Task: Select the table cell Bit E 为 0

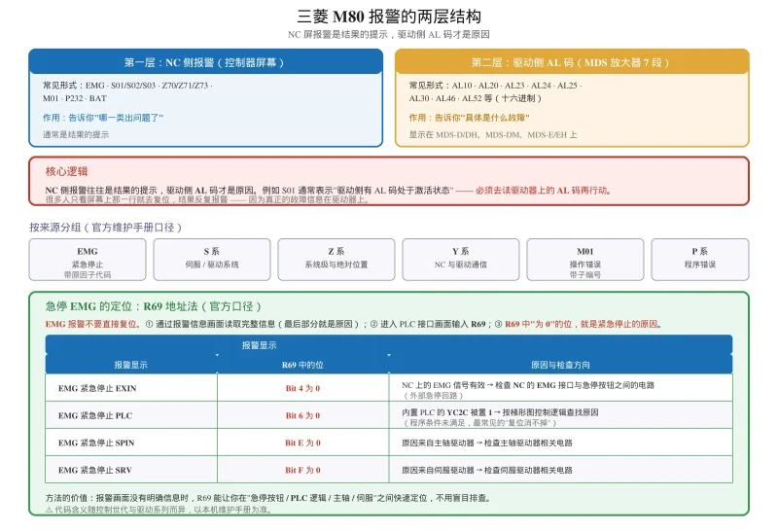Action: 302,443
